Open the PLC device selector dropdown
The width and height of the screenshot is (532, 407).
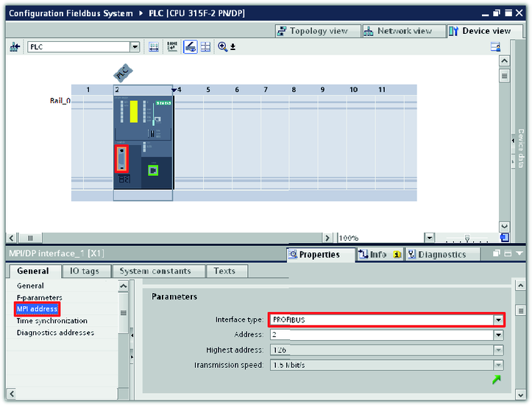(135, 46)
